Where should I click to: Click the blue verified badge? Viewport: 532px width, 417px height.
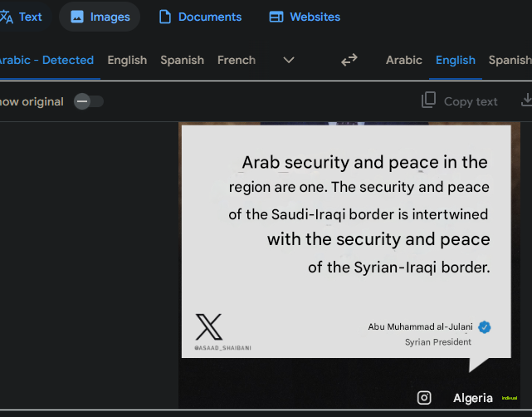point(484,327)
